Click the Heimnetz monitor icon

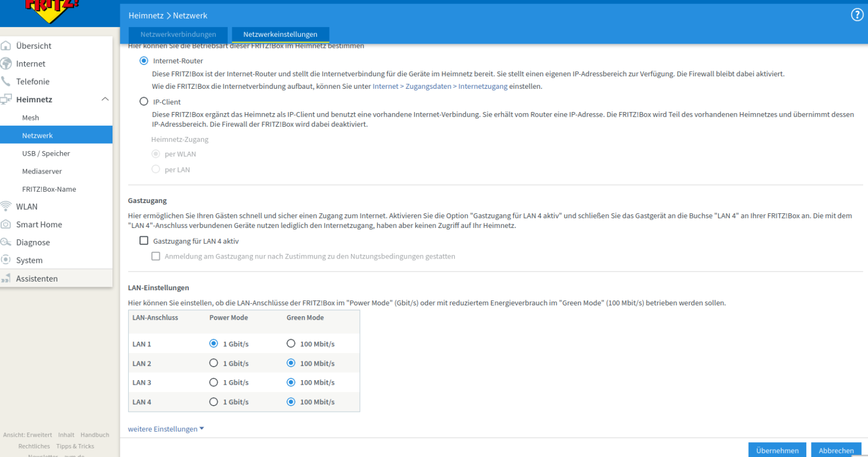pos(6,100)
